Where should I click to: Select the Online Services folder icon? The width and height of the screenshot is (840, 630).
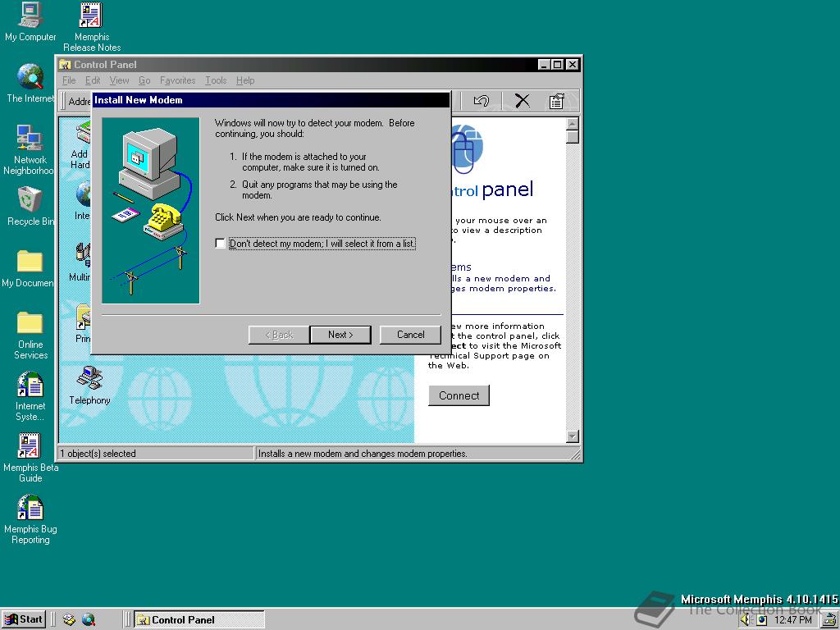[x=30, y=335]
